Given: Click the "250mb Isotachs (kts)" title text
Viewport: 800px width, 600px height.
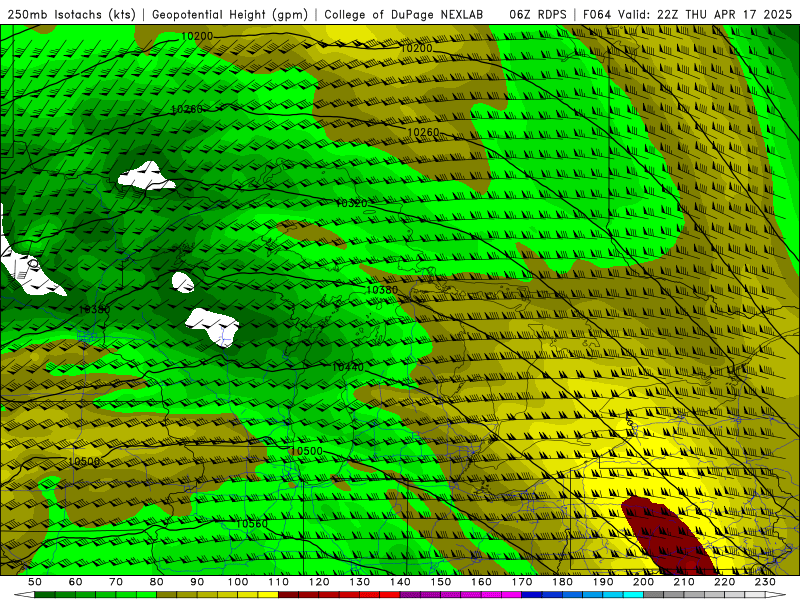Looking at the screenshot, I should 71,15.
